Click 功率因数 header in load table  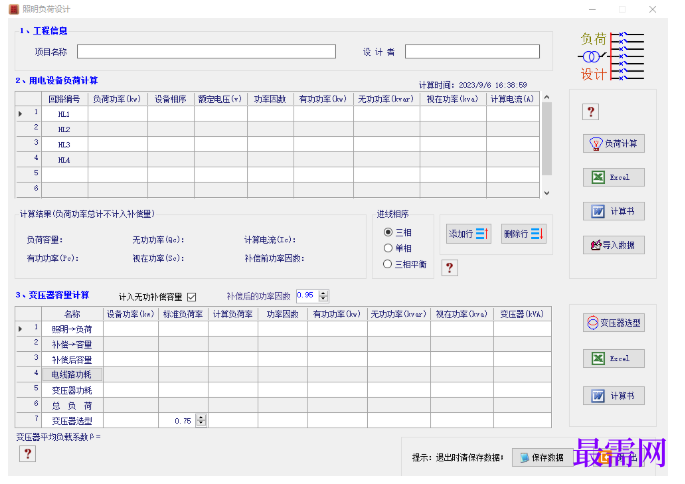(270, 99)
